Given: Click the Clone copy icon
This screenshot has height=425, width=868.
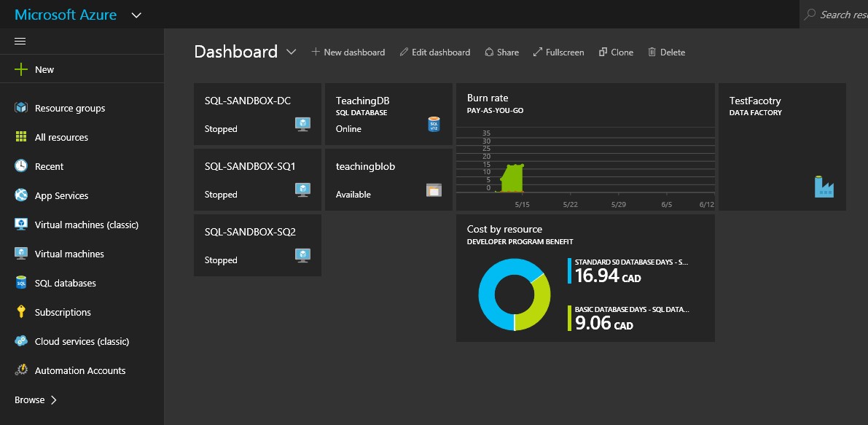Looking at the screenshot, I should tap(603, 52).
